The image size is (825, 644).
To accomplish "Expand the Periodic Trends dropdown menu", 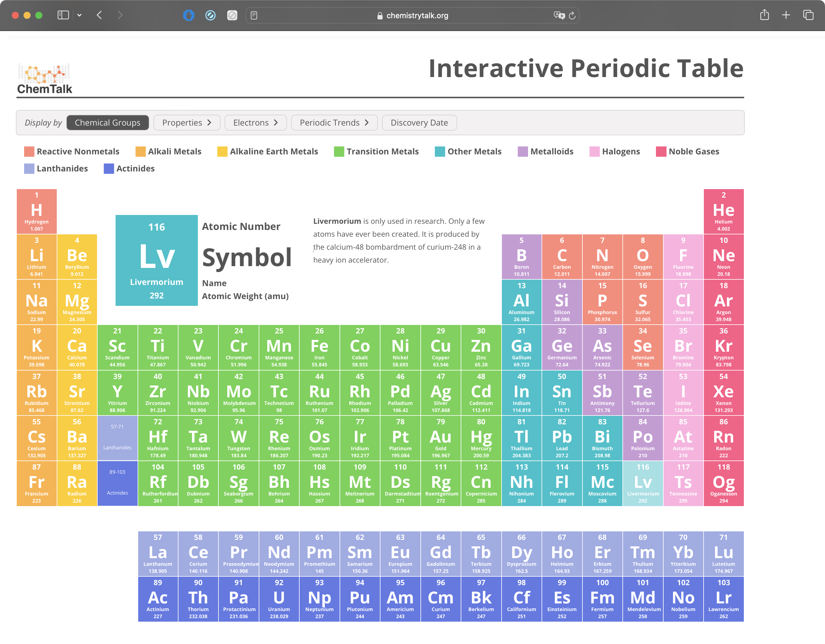I will click(x=334, y=123).
